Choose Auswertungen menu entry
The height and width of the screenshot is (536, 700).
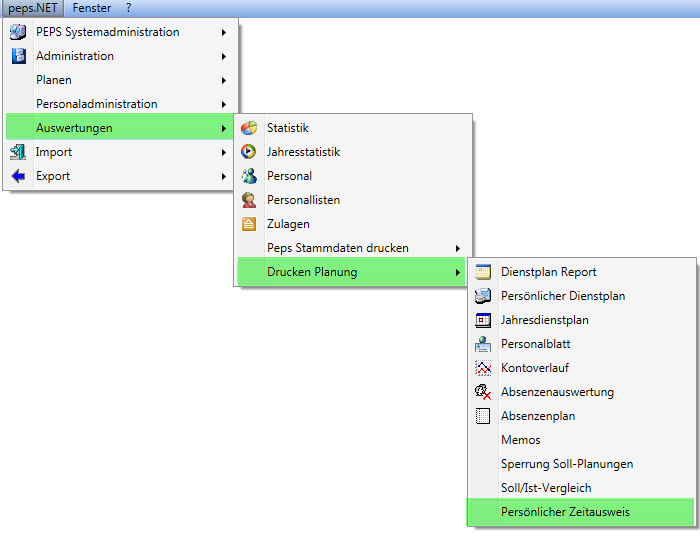click(120, 128)
